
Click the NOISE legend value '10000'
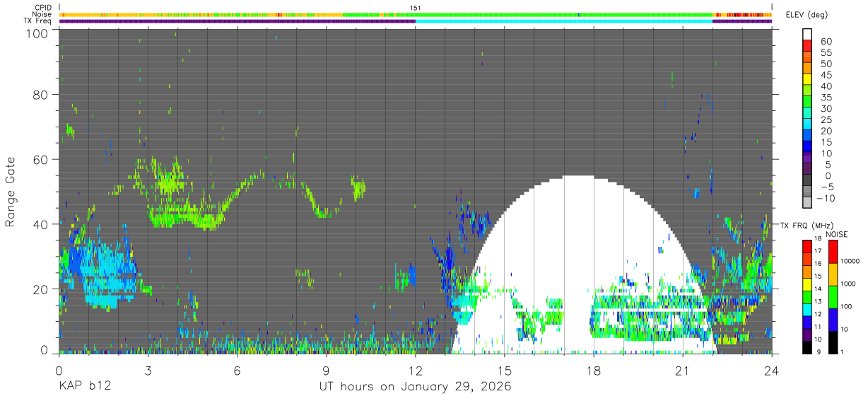(851, 262)
